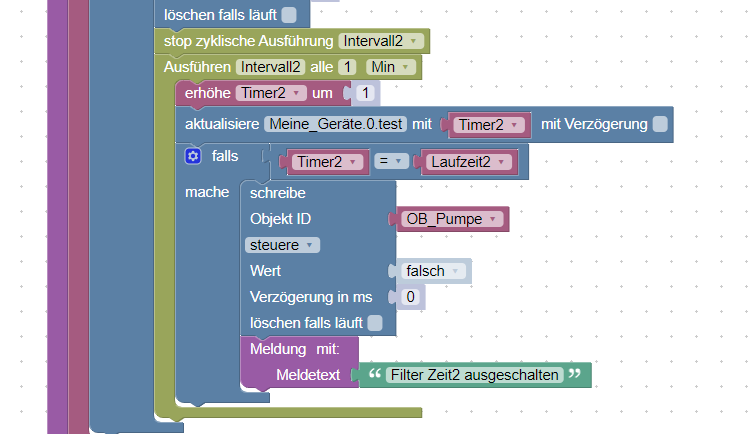
Task: Open the steuere mode dropdown
Action: 282,245
